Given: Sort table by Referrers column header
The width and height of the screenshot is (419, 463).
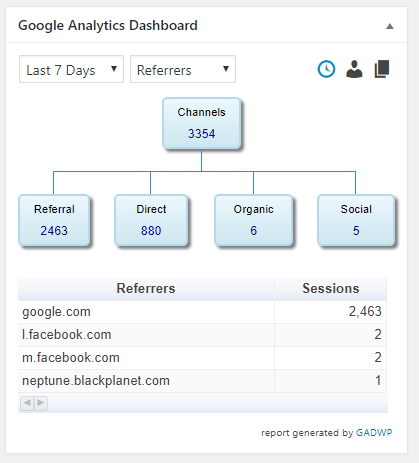Looking at the screenshot, I should tap(146, 289).
